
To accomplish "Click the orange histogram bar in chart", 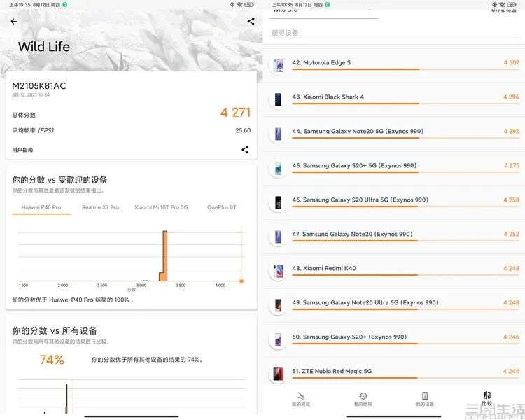I will point(164,256).
